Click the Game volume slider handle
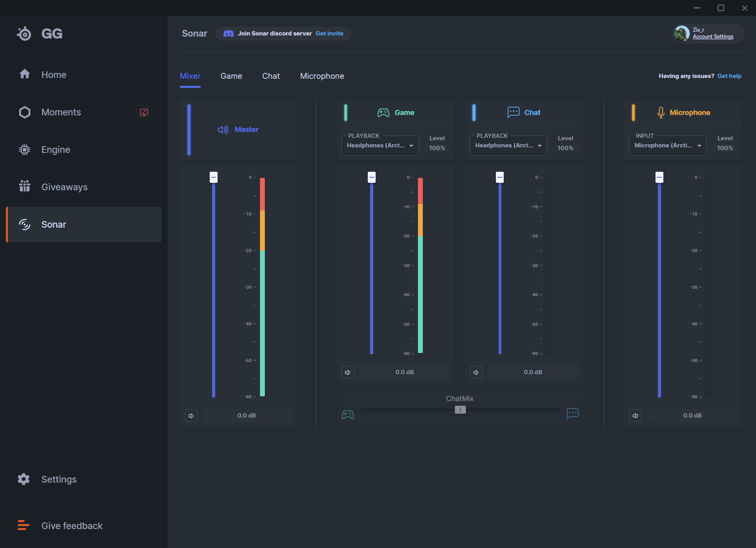The height and width of the screenshot is (548, 756). click(372, 177)
